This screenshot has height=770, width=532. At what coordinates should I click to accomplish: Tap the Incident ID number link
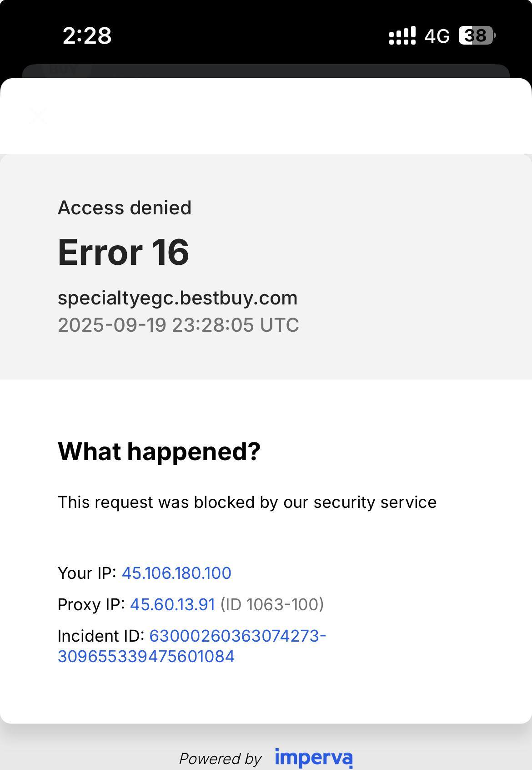pos(191,646)
